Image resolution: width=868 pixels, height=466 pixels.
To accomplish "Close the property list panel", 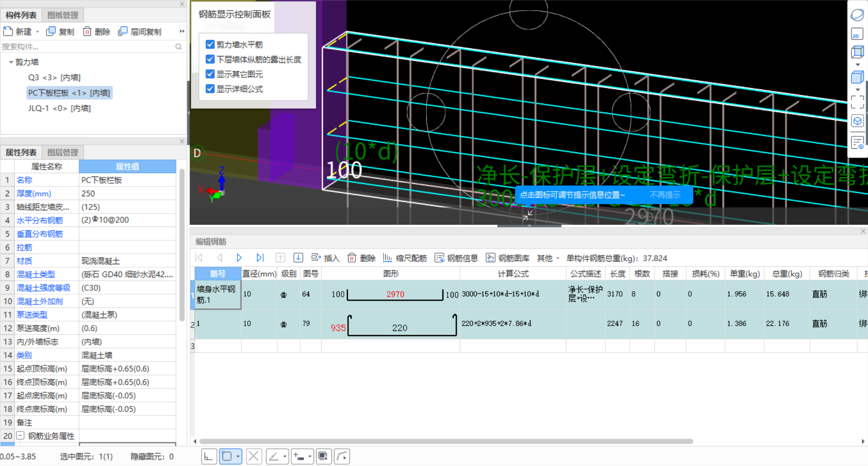I will tap(182, 141).
